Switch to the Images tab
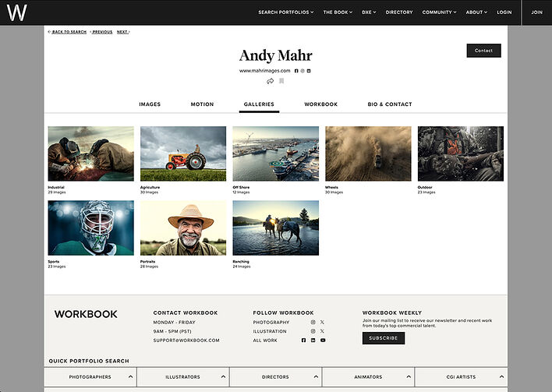This screenshot has height=392, width=552. [x=150, y=104]
